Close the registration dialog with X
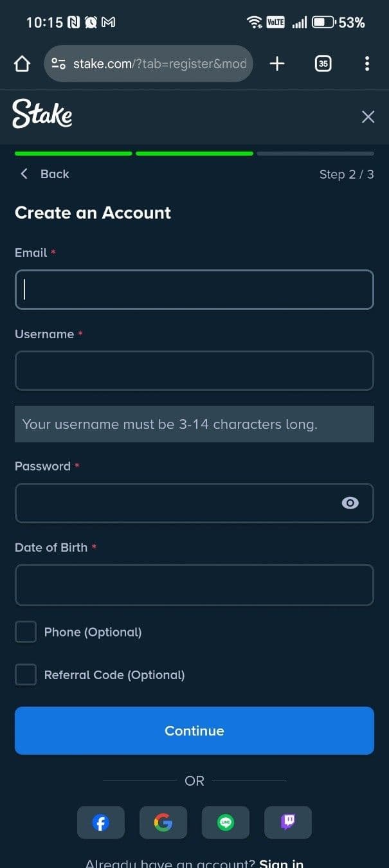 368,116
